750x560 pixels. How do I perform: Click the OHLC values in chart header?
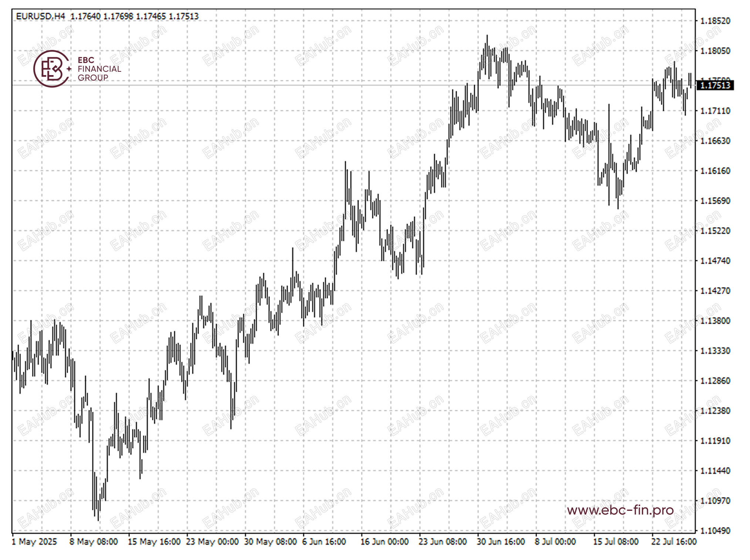134,16
